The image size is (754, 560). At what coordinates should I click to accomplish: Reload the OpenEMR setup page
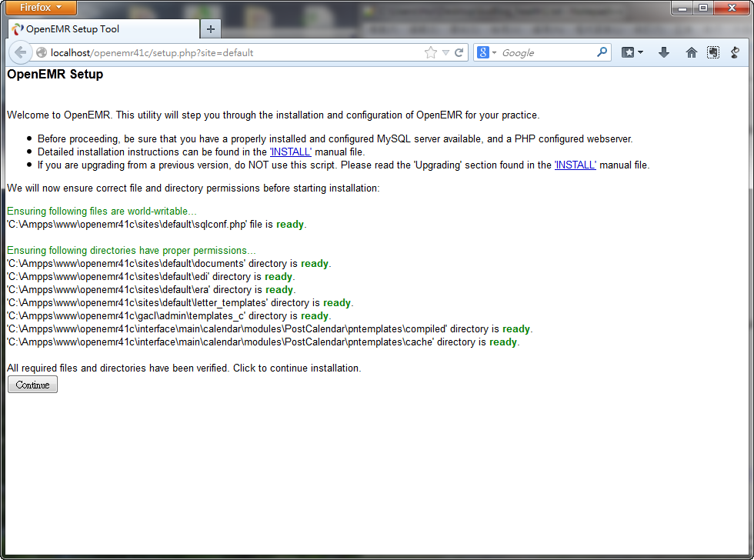(x=459, y=53)
